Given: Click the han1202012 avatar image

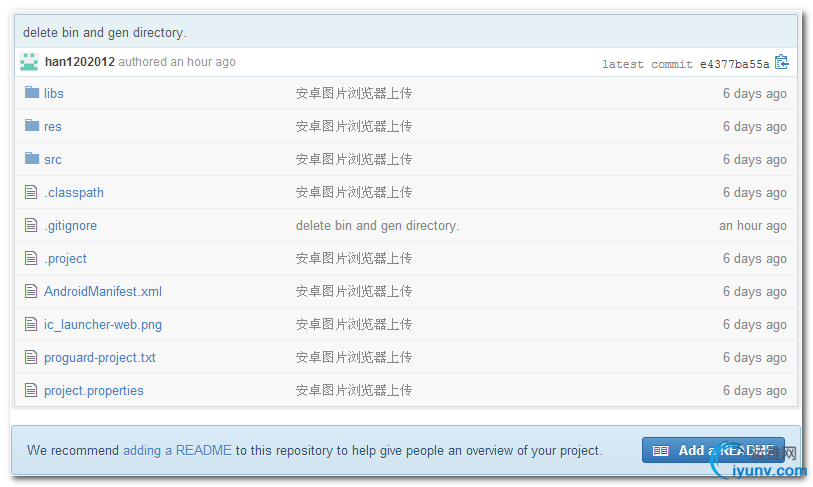Looking at the screenshot, I should click(29, 62).
